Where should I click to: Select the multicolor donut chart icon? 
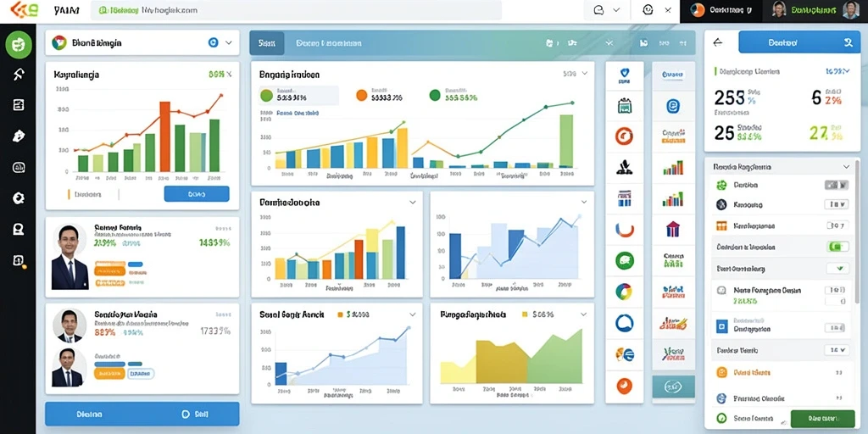[x=625, y=292]
